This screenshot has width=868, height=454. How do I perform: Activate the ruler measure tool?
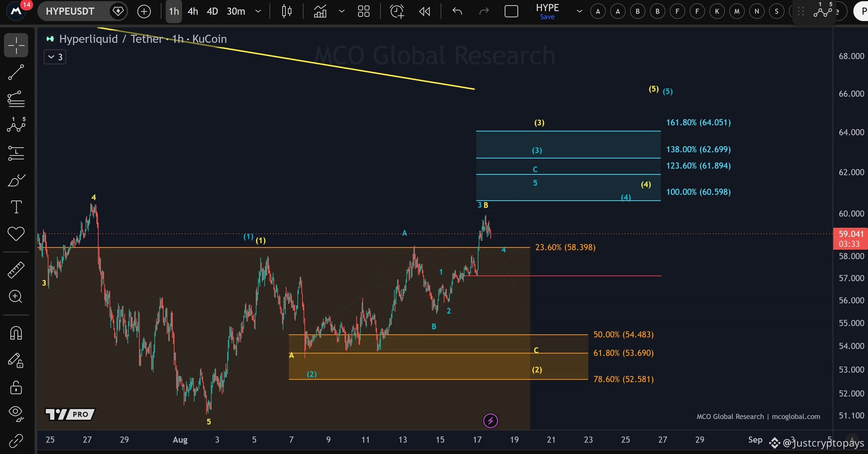click(x=16, y=270)
